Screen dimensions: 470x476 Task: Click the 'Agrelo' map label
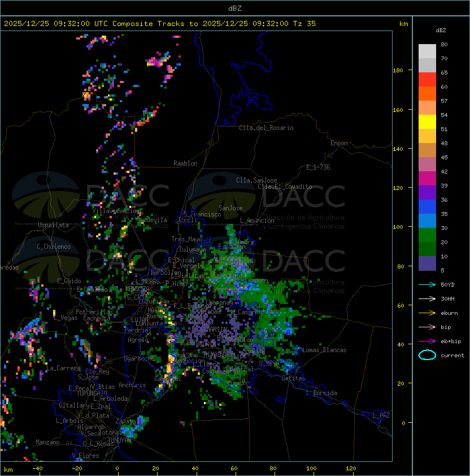138,340
